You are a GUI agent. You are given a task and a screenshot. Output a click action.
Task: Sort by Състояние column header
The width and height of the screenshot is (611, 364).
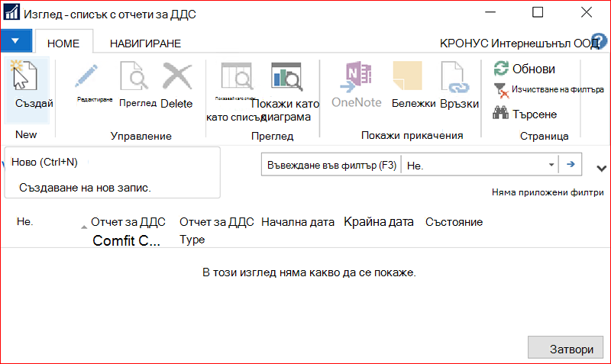click(x=454, y=222)
